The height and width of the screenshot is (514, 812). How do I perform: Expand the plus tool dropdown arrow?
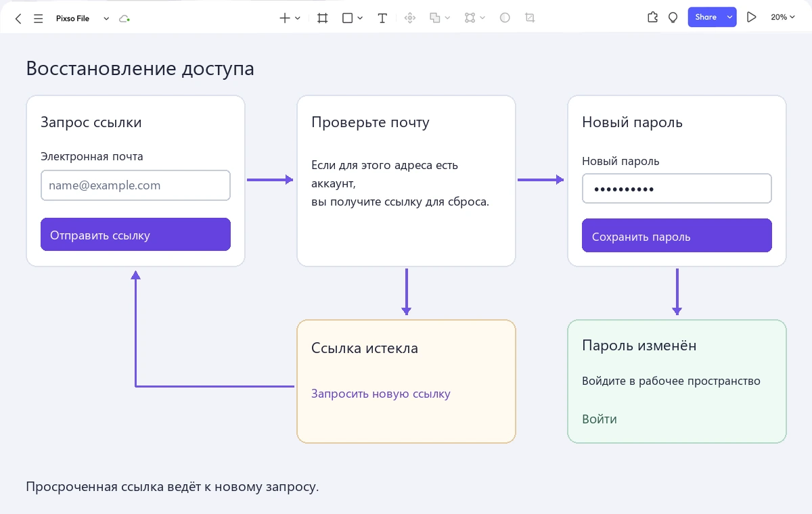coord(298,18)
